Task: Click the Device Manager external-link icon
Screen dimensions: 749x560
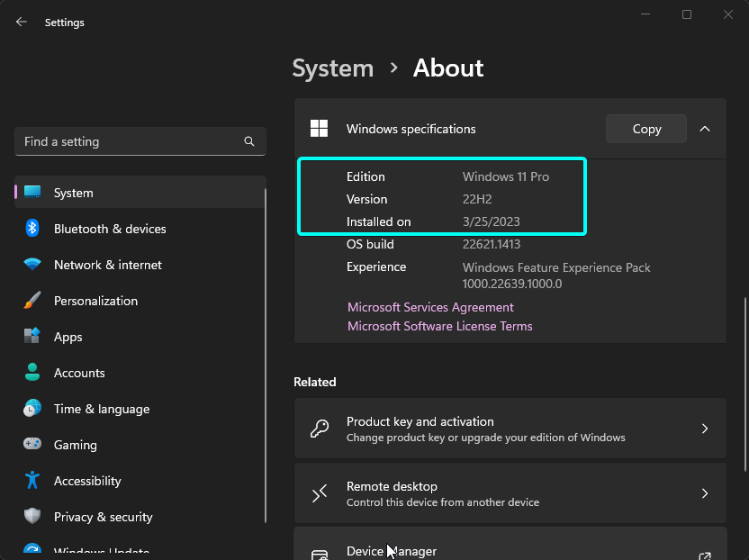Action: tap(705, 555)
